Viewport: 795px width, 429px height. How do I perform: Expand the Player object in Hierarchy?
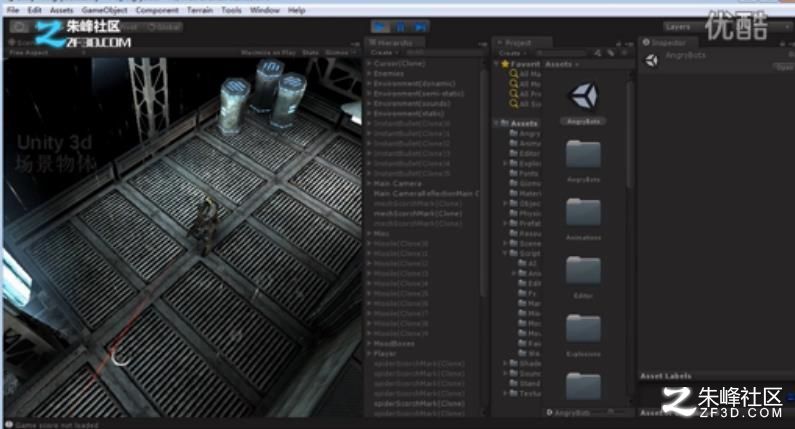pyautogui.click(x=370, y=353)
